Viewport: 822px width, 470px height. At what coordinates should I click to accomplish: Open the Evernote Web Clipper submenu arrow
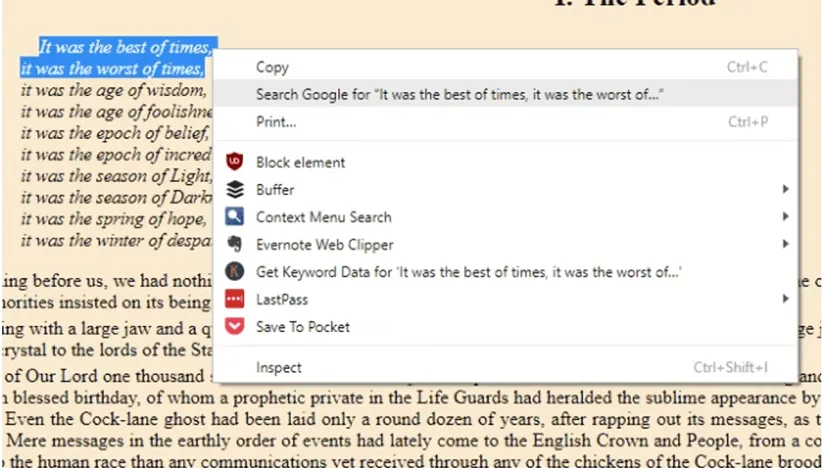(785, 245)
